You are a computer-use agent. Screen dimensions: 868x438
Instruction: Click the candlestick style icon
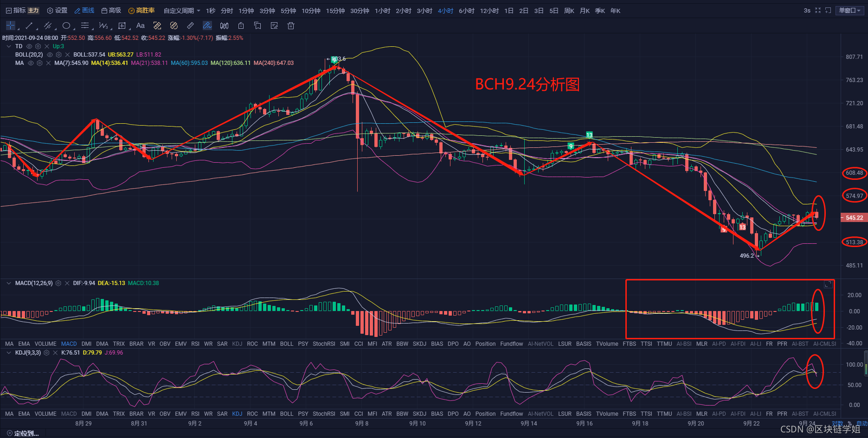click(x=225, y=25)
